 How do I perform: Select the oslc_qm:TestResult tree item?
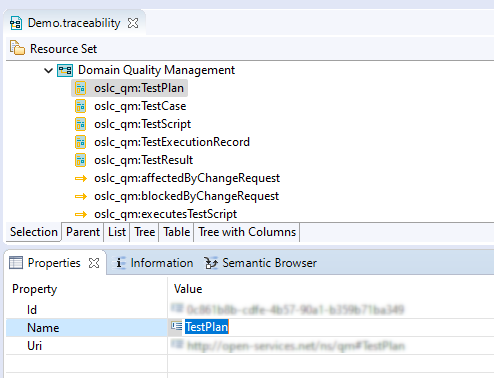(143, 160)
